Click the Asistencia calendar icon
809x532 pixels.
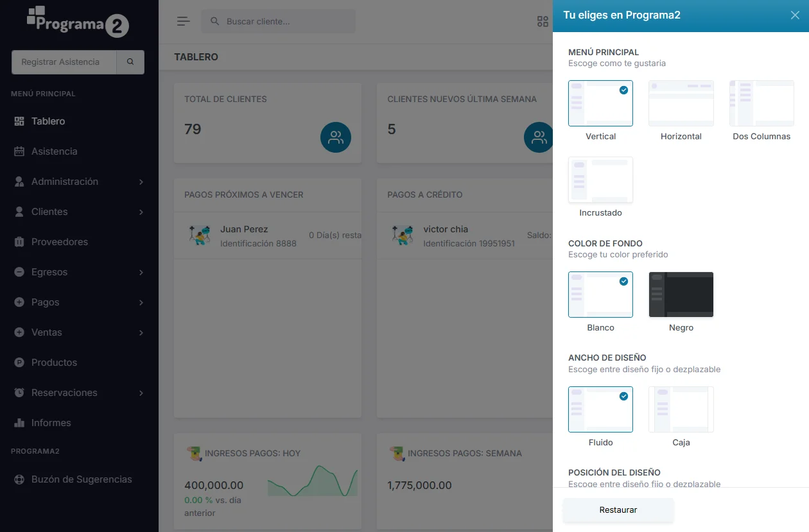[x=19, y=151]
